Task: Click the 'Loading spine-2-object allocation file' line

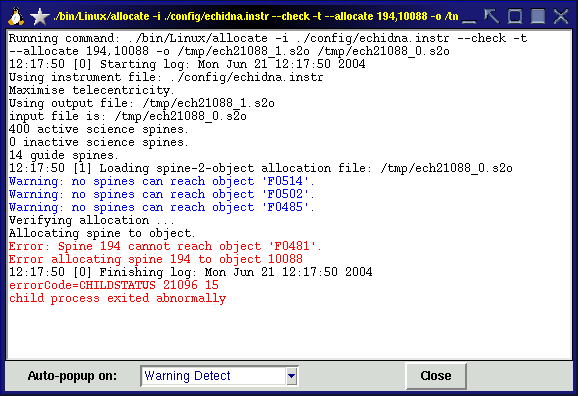Action: (x=261, y=168)
